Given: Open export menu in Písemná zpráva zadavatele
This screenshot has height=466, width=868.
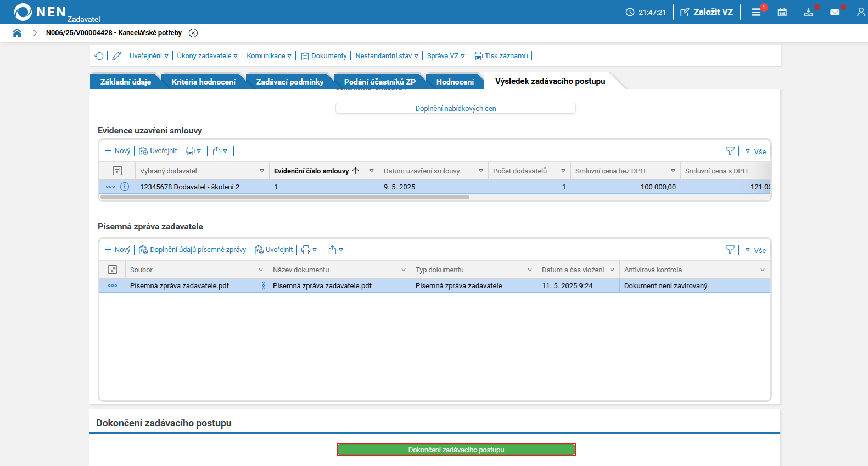Looking at the screenshot, I should click(x=336, y=250).
